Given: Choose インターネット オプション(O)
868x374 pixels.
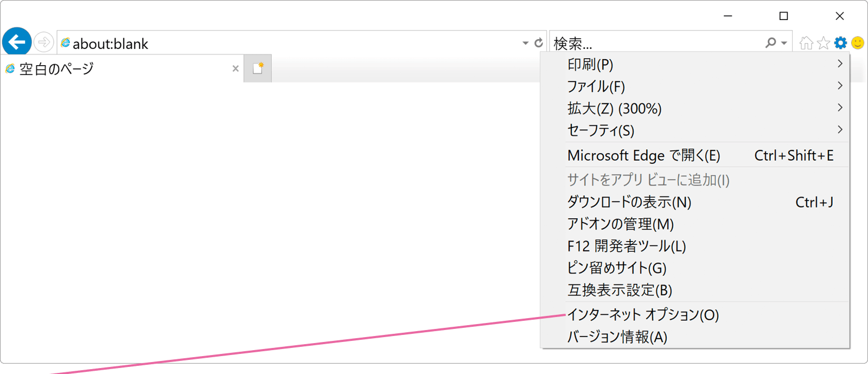Looking at the screenshot, I should click(x=695, y=315).
